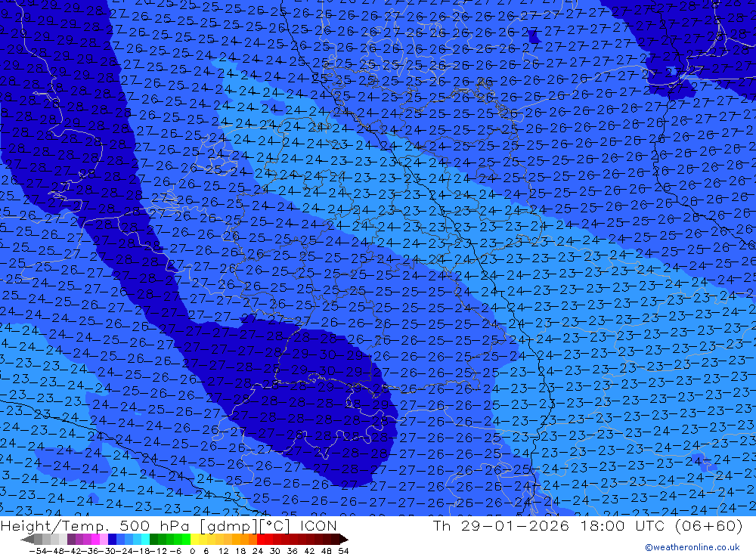This screenshot has height=554, width=756.
Task: Click the 'ICON' model name in title
Action: tap(318, 525)
